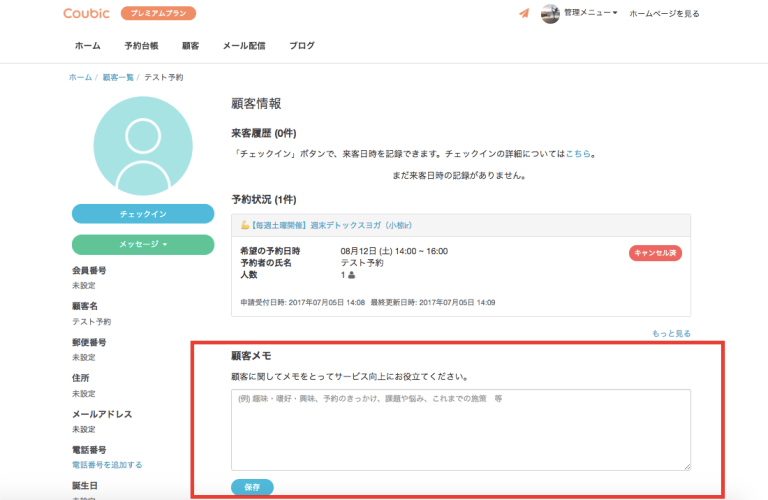
Task: Click the 住所 label
Action: point(81,378)
